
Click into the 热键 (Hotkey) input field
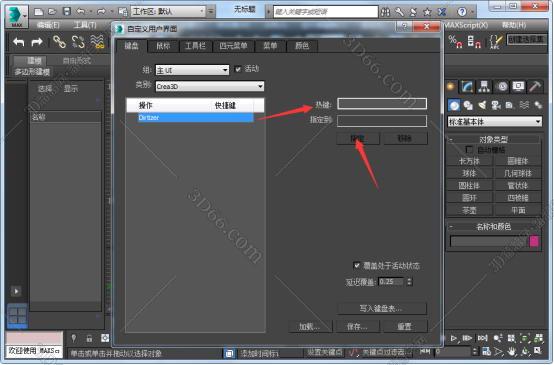(382, 104)
